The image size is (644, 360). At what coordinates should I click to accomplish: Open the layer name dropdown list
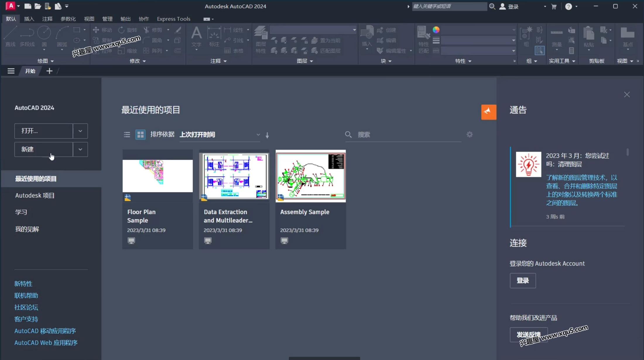click(313, 30)
